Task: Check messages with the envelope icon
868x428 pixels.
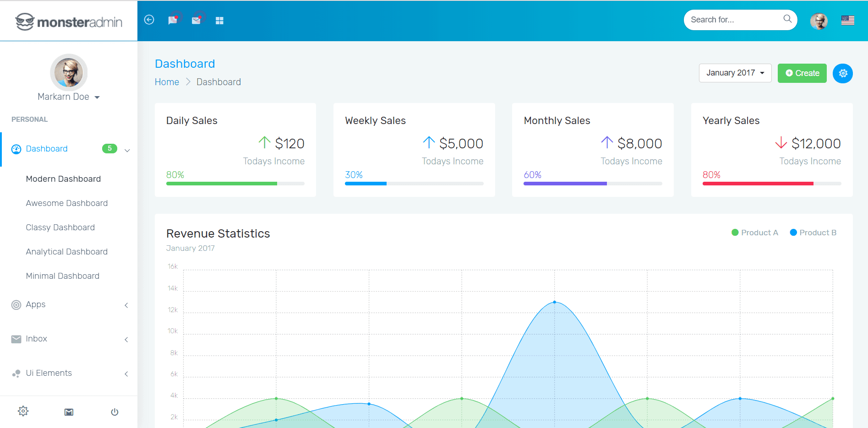Action: (x=197, y=20)
